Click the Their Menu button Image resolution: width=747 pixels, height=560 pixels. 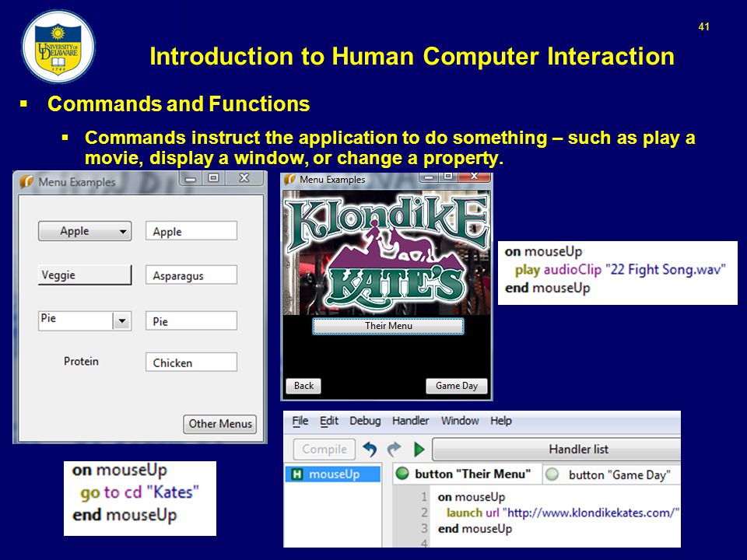coord(388,326)
